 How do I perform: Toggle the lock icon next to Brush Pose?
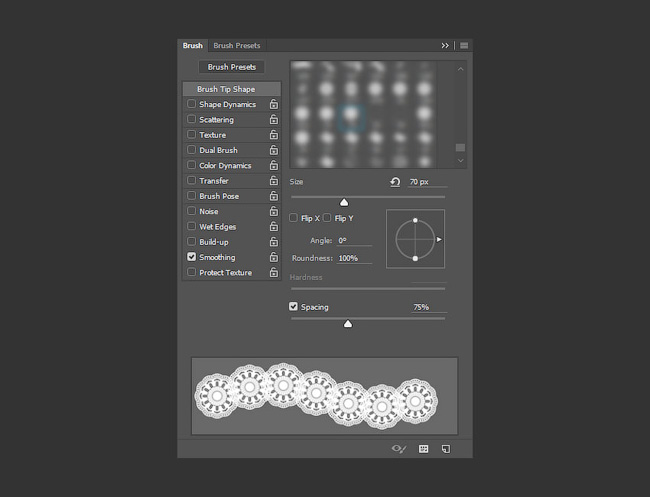point(274,196)
